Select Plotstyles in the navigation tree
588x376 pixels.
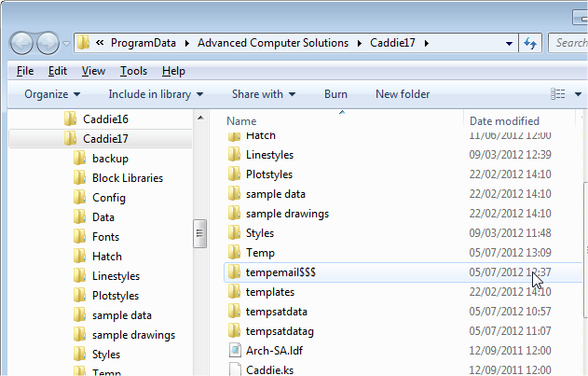(x=116, y=296)
